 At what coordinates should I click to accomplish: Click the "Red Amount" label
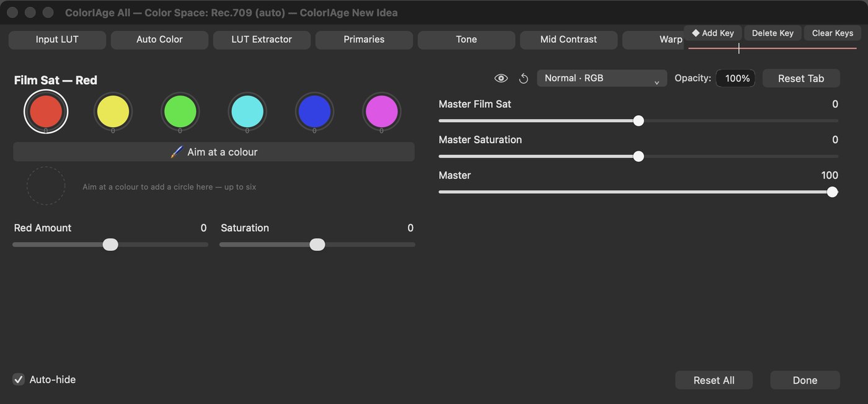point(43,228)
